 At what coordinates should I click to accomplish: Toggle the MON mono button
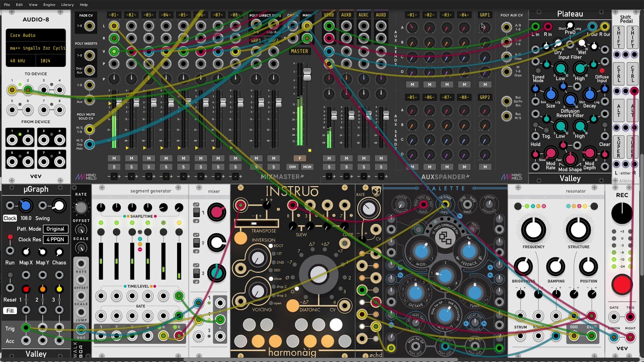click(307, 167)
